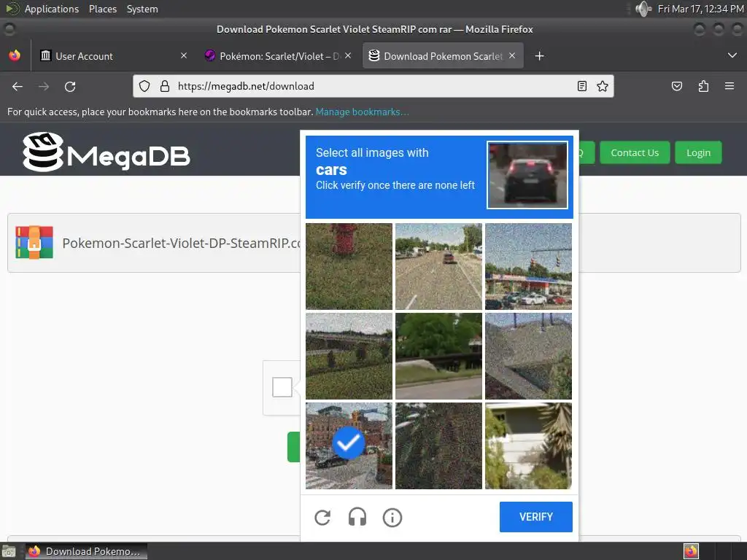Click the VERIFY button
Viewport: 747px width, 560px height.
coord(536,517)
